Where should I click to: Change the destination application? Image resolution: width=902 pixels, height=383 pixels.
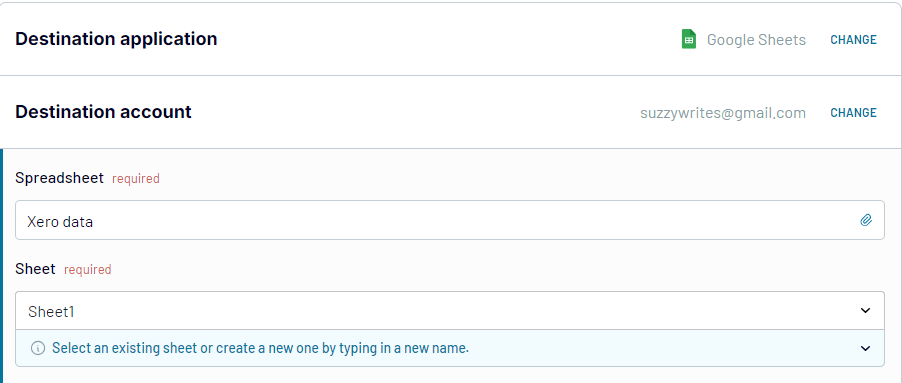pos(853,40)
